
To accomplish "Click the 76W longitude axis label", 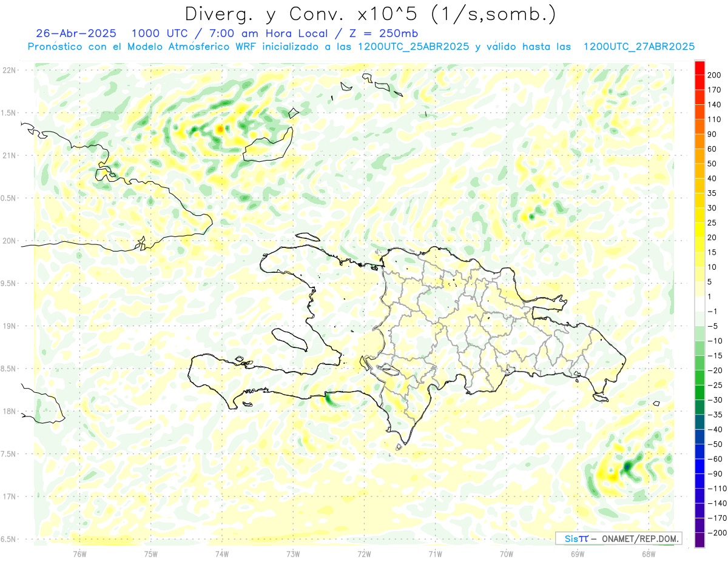I will click(x=79, y=554).
